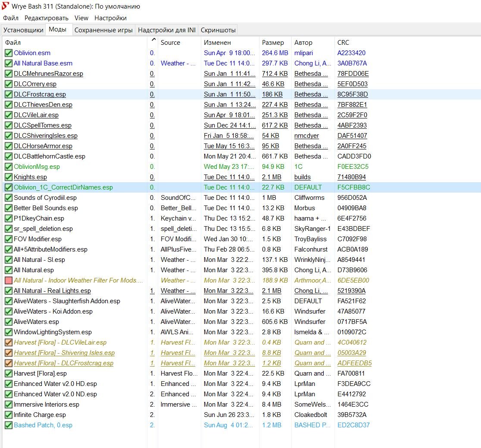Toggle orange checkbox for Harvest [Flora] - Shivering Isles.esp

(9, 353)
